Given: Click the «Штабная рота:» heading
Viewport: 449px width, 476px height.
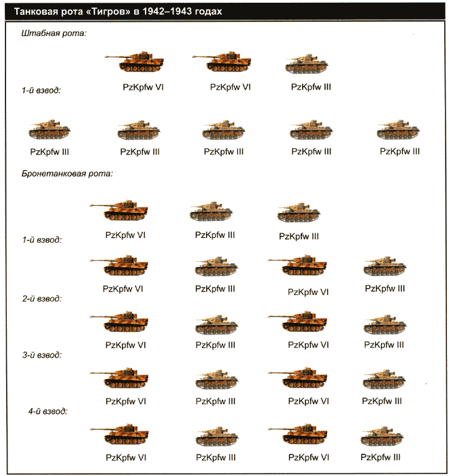Looking at the screenshot, I should coord(54,33).
